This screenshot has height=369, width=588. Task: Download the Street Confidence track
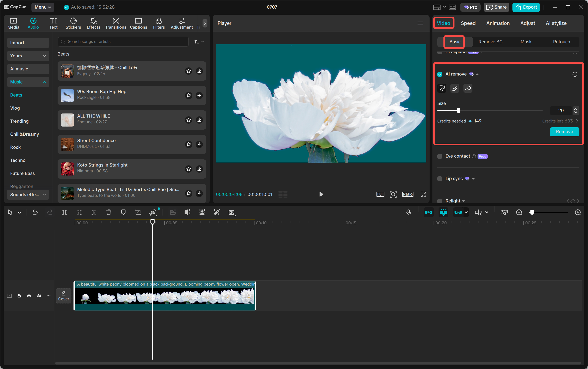[x=199, y=144]
